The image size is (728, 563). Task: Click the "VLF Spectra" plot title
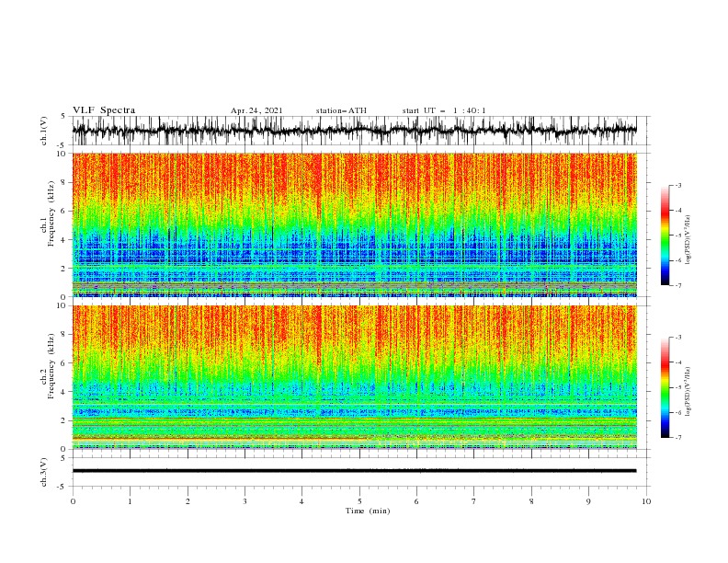pyautogui.click(x=104, y=110)
